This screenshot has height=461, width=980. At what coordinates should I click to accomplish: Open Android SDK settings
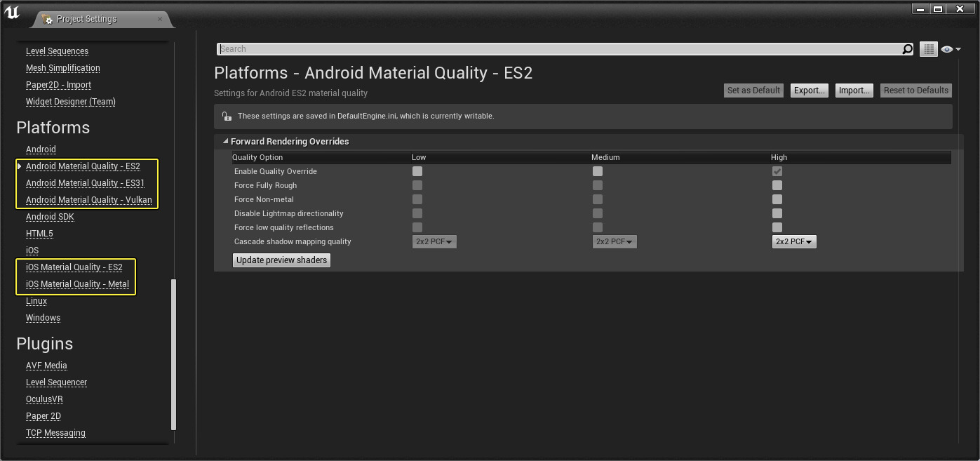coord(50,217)
